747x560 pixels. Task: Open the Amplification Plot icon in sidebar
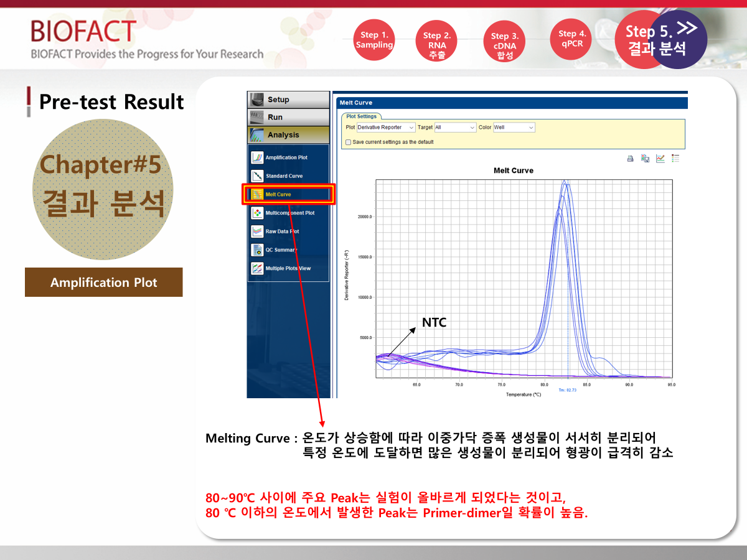point(256,157)
